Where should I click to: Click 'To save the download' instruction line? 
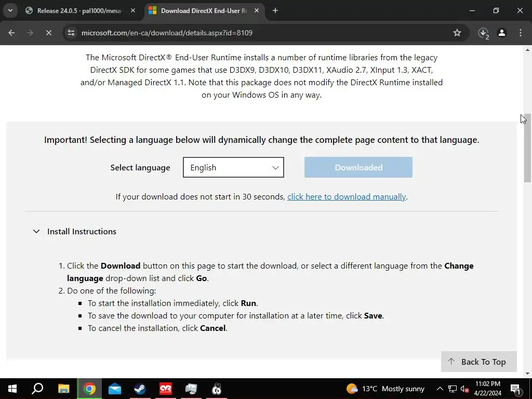[236, 315]
